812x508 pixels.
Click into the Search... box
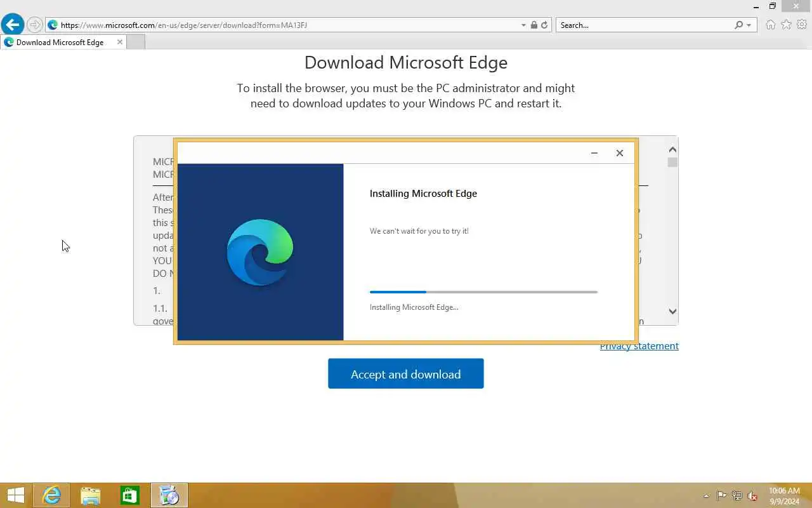644,25
